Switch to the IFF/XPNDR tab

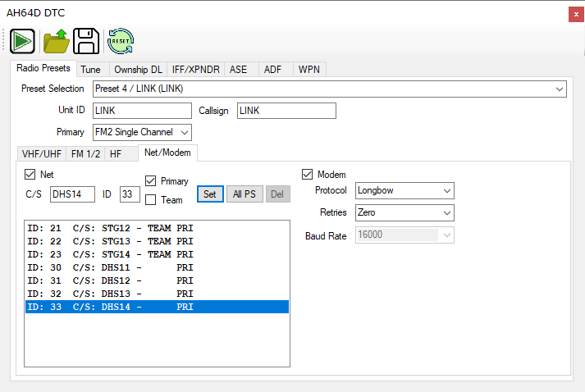[195, 70]
